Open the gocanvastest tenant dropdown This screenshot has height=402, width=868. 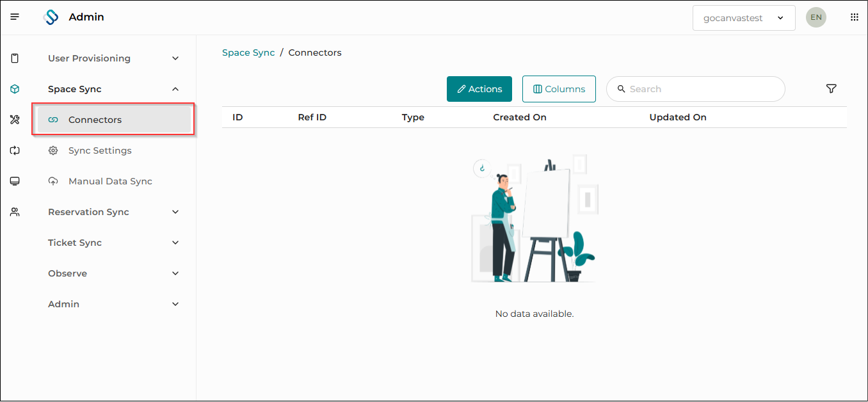pyautogui.click(x=744, y=18)
